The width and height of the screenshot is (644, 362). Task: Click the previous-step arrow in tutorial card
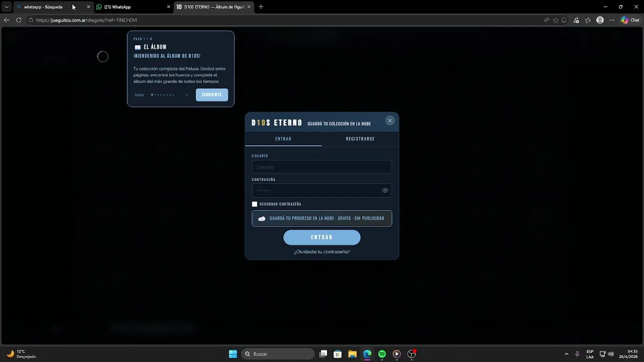[x=187, y=95]
